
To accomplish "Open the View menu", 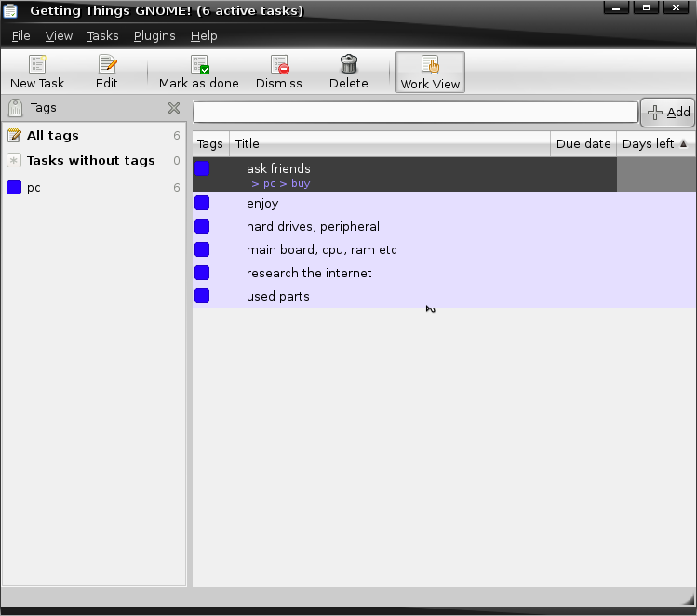I will [x=59, y=36].
